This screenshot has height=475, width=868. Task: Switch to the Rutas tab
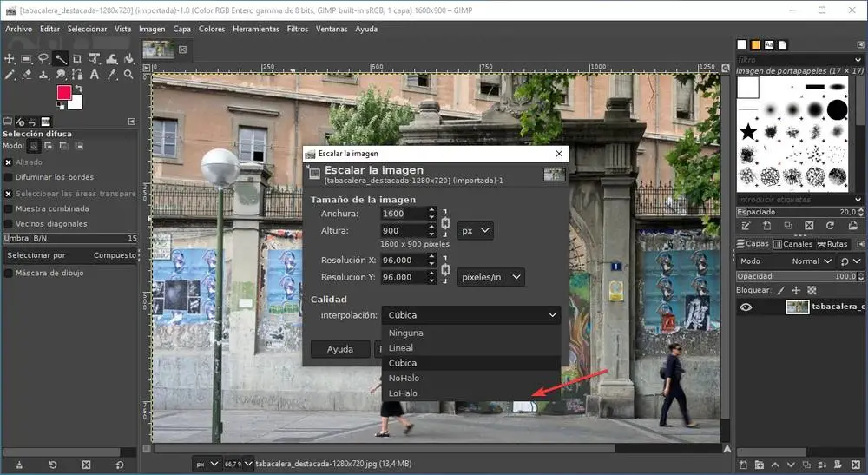pyautogui.click(x=832, y=244)
